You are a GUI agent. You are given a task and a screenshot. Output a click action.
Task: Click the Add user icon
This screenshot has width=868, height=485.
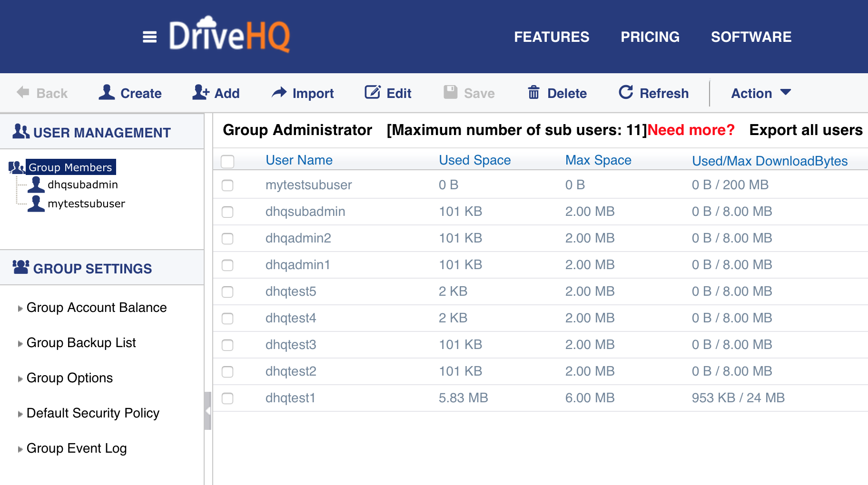click(201, 92)
